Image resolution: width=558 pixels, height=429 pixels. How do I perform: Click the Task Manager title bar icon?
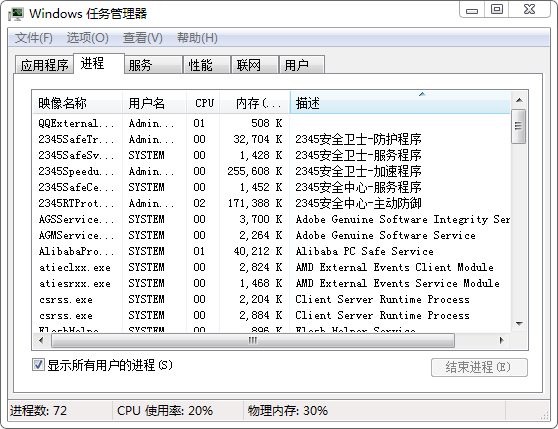click(16, 14)
